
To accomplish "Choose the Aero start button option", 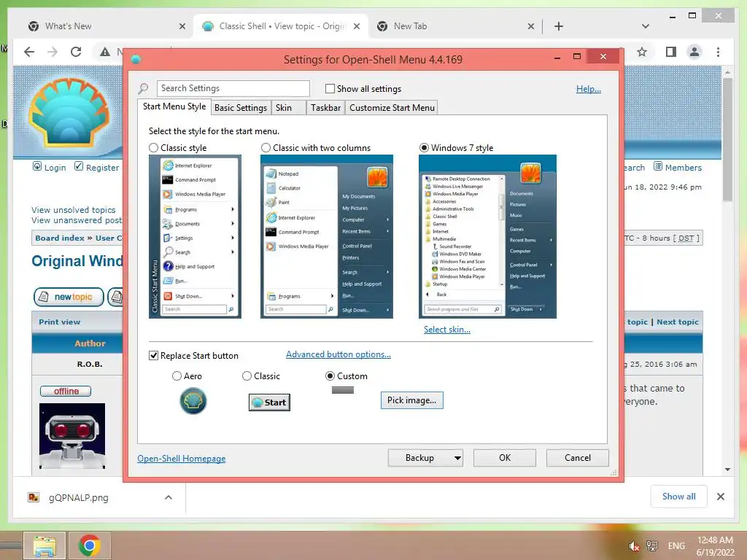I will coord(177,376).
